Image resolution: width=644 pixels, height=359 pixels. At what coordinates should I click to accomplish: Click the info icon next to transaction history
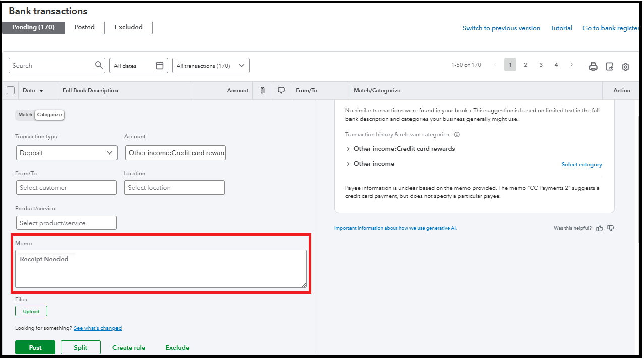457,135
